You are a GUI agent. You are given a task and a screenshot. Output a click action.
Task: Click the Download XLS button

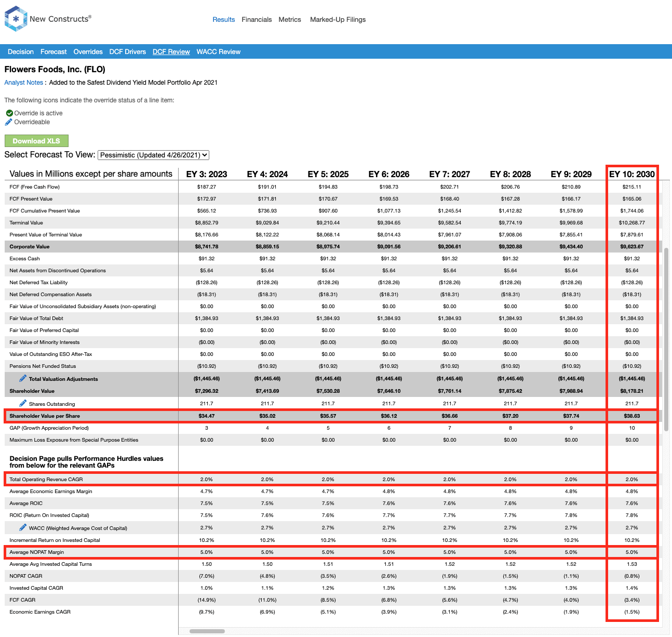[36, 141]
